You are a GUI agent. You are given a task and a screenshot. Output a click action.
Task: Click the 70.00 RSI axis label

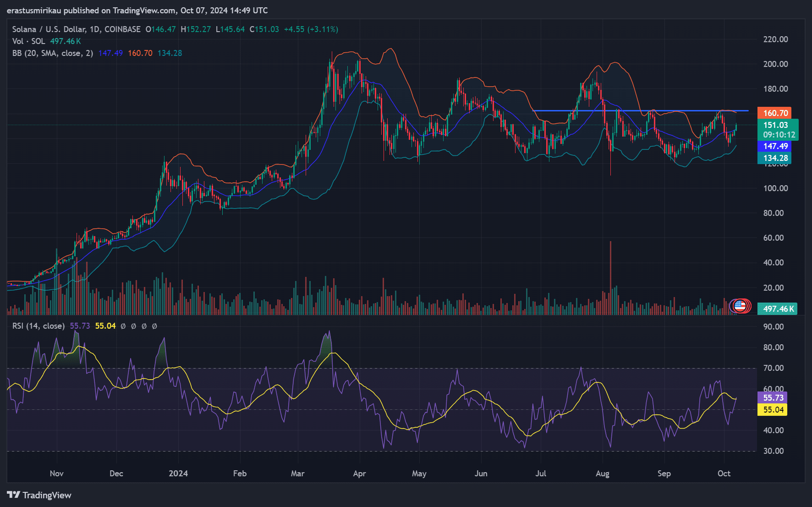(773, 368)
